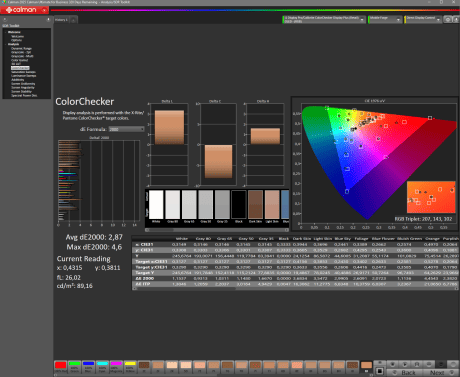Click the stop measurement square icon
This screenshot has width=460, height=377.
point(380,371)
